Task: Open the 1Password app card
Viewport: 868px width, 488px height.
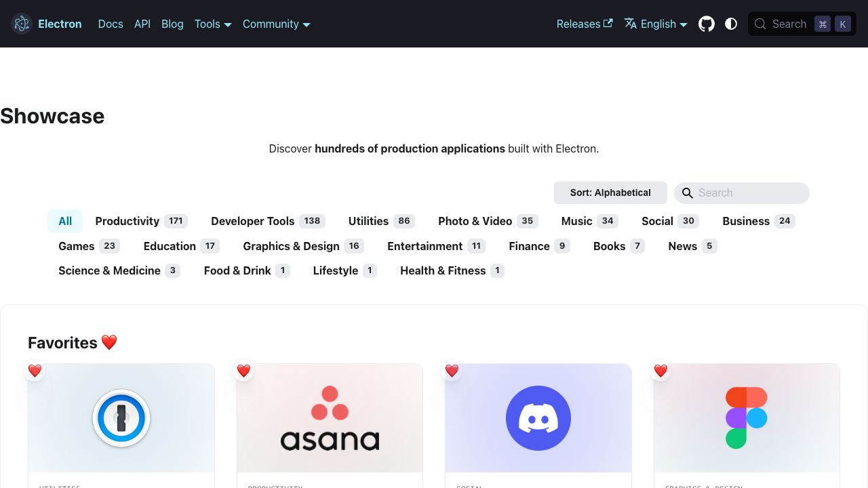Action: (121, 426)
